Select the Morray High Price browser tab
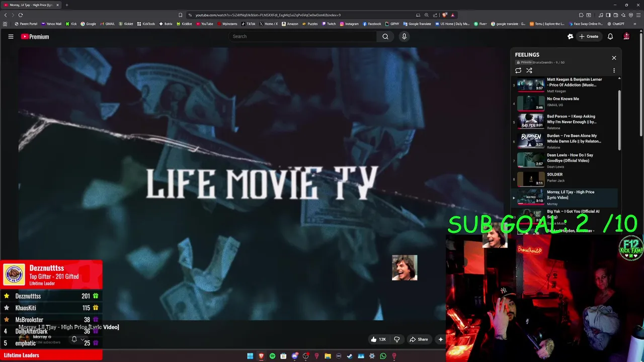Viewport: 644px width, 362px height. coord(31,5)
